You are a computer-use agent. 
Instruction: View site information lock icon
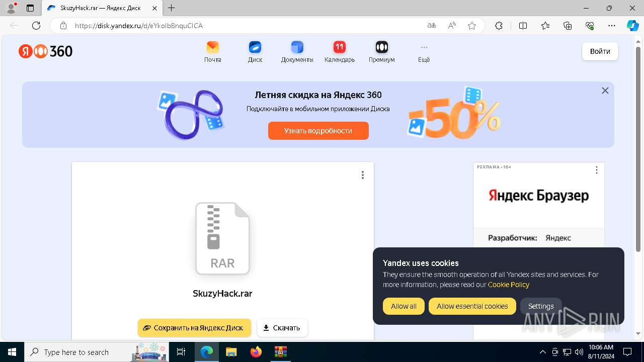coord(63,26)
